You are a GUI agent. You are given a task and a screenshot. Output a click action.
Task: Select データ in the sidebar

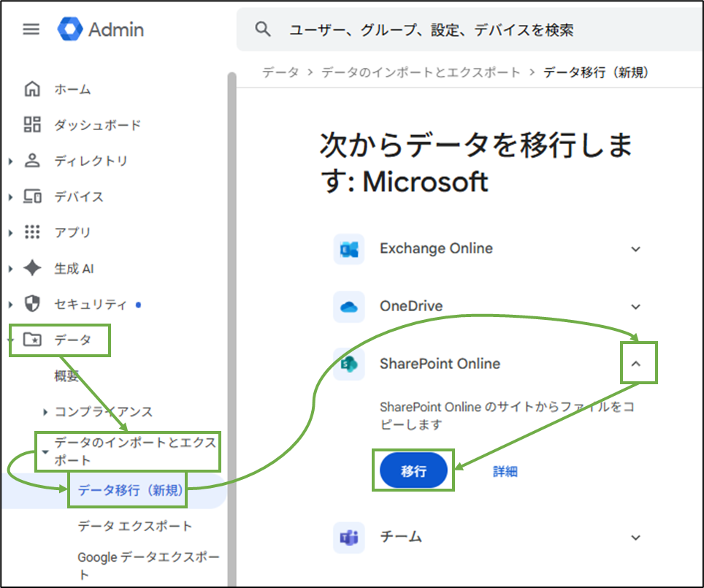[73, 340]
